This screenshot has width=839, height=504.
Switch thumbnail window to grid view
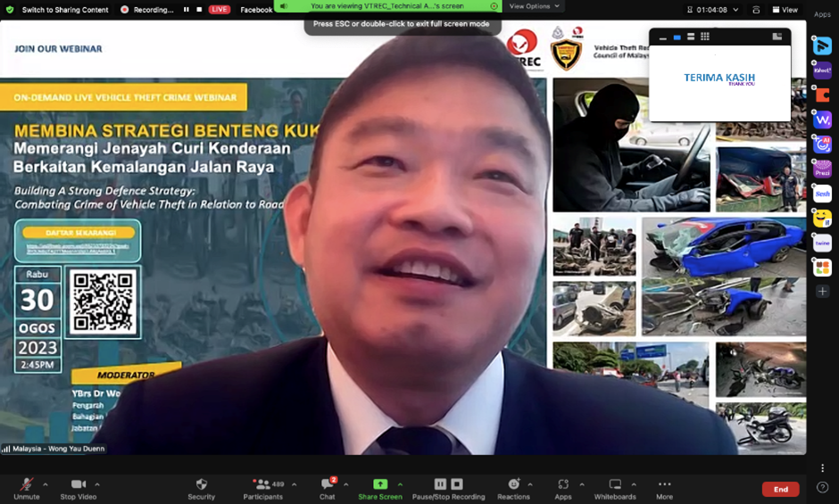coord(705,37)
